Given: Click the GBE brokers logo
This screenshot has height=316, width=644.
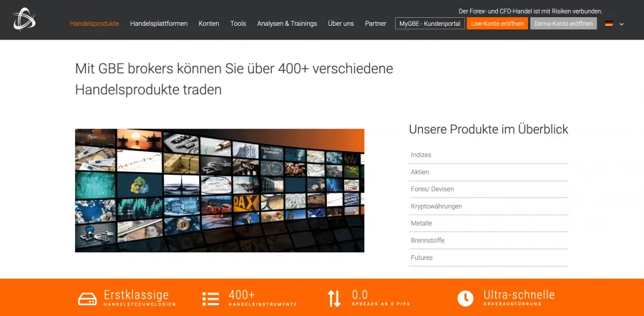Looking at the screenshot, I should pyautogui.click(x=24, y=19).
